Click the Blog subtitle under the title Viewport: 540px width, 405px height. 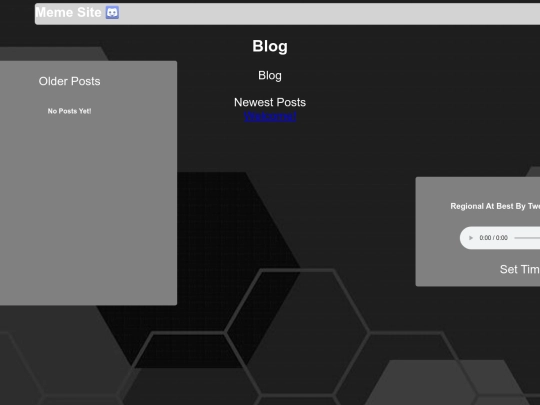click(x=270, y=75)
